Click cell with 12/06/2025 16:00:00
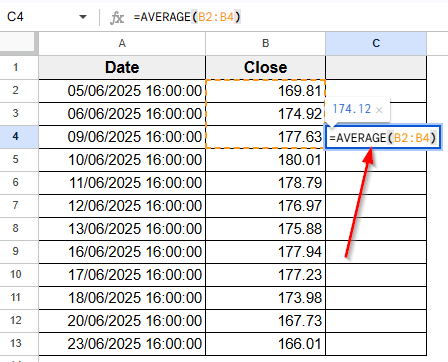 click(122, 206)
